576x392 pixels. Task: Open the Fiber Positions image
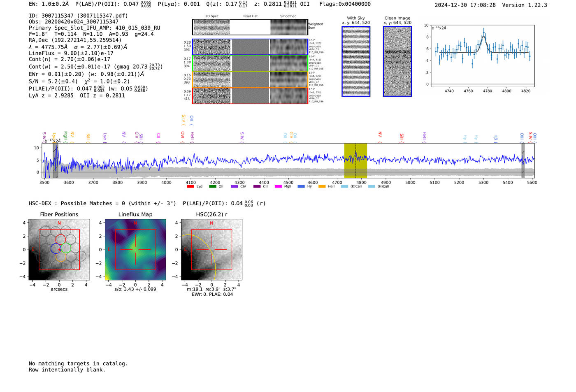(59, 250)
